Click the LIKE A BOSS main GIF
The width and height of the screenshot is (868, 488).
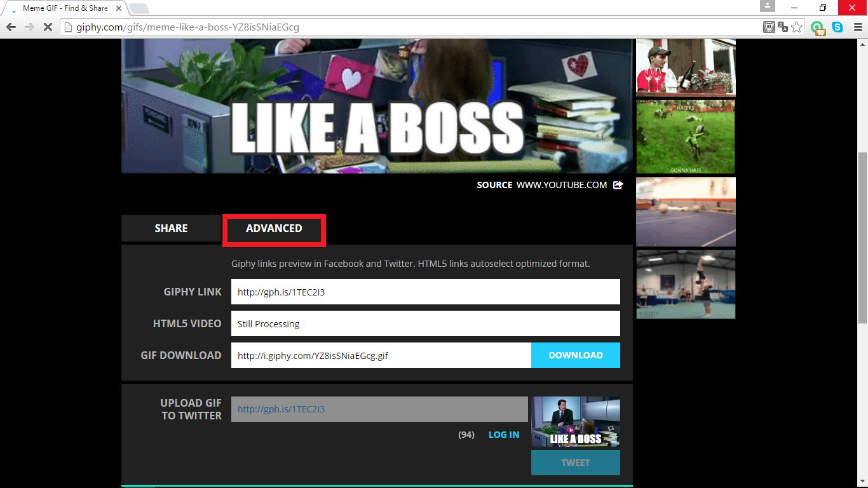[x=377, y=105]
